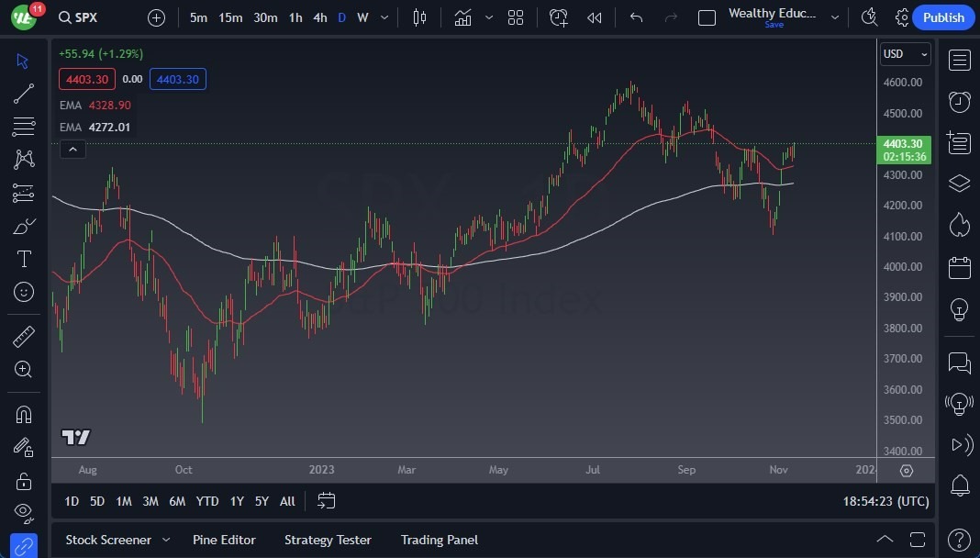Toggle magnet mode on
The image size is (980, 558).
[23, 414]
